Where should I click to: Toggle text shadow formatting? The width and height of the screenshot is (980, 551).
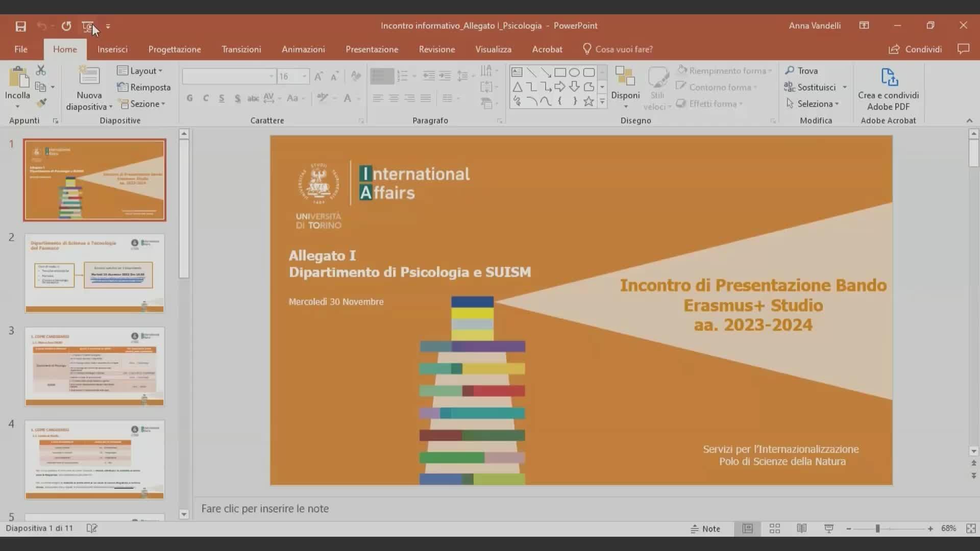pyautogui.click(x=237, y=98)
